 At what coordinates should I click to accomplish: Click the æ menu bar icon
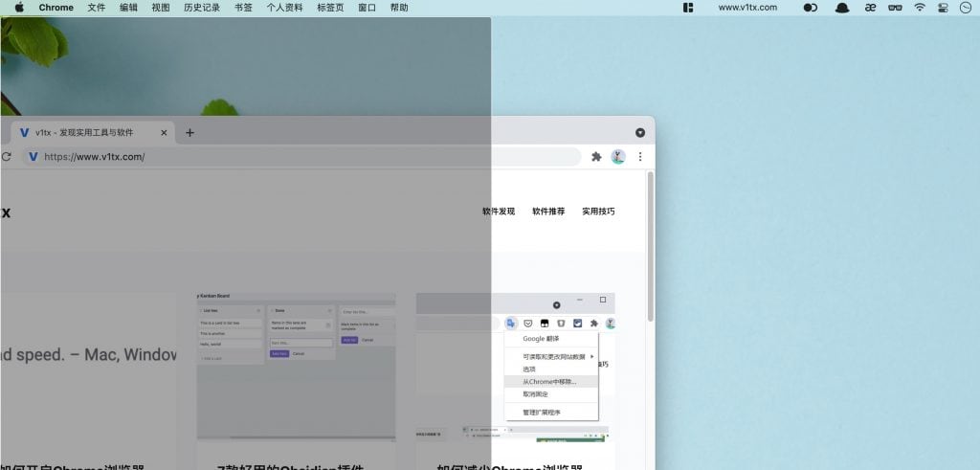(x=870, y=8)
